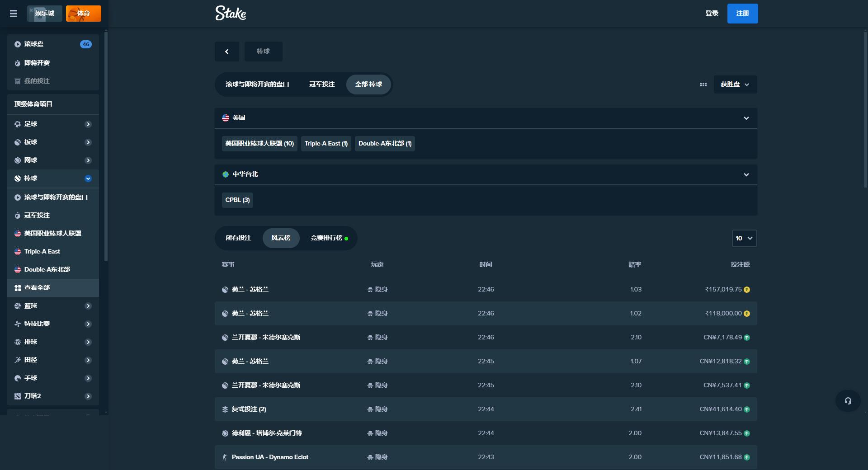868x470 pixels.
Task: Click the 田径 athletics icon
Action: click(17, 360)
